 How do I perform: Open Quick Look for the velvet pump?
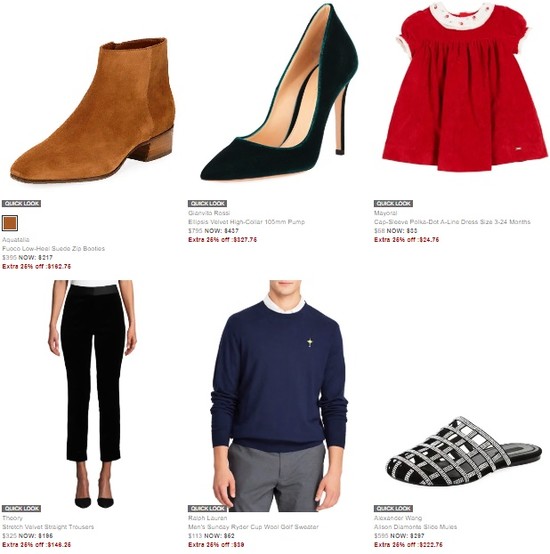[207, 204]
